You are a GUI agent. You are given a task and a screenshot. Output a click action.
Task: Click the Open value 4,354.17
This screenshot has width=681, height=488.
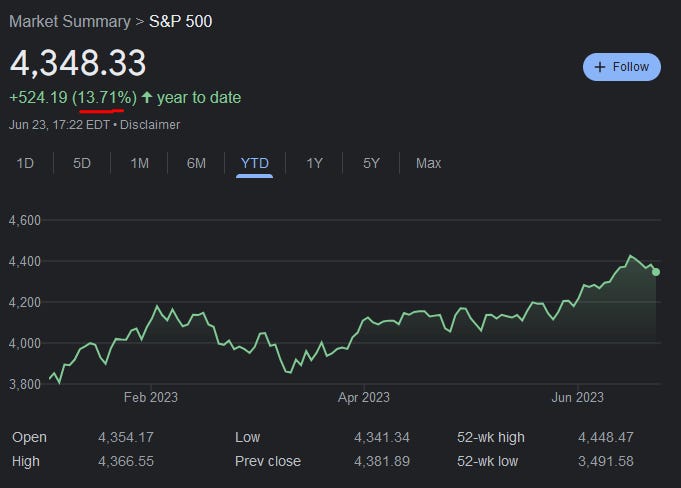126,437
